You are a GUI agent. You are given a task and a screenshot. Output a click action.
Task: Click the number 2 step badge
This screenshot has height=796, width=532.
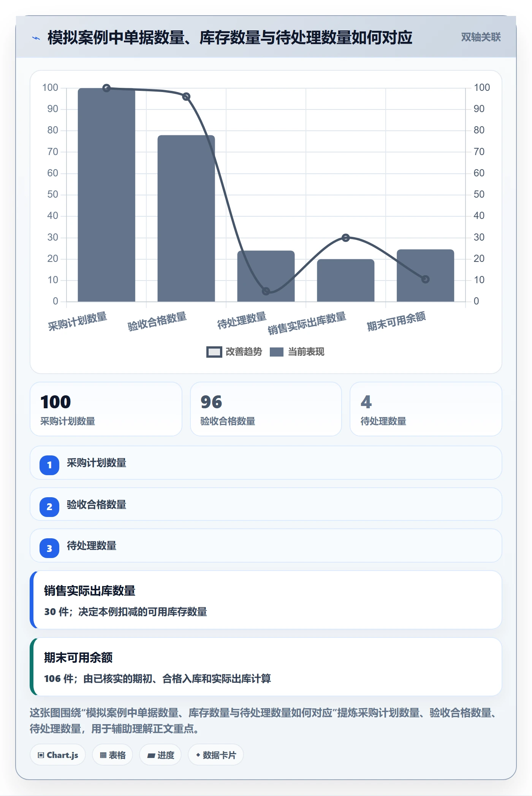[49, 507]
